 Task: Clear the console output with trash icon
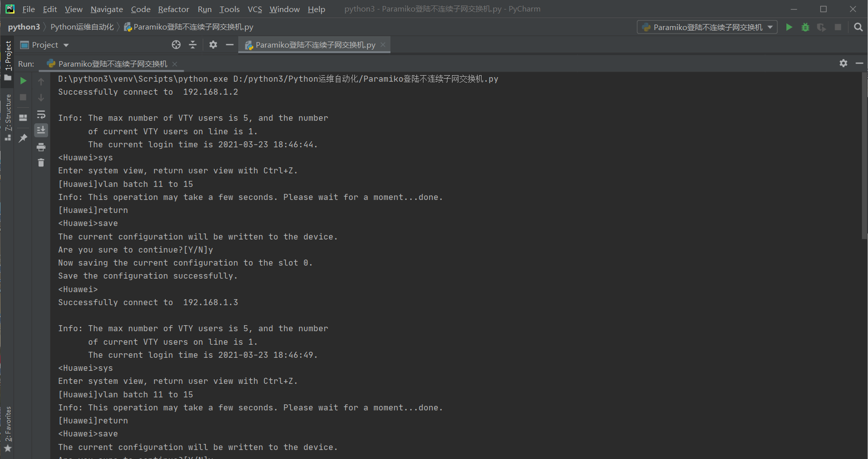41,162
